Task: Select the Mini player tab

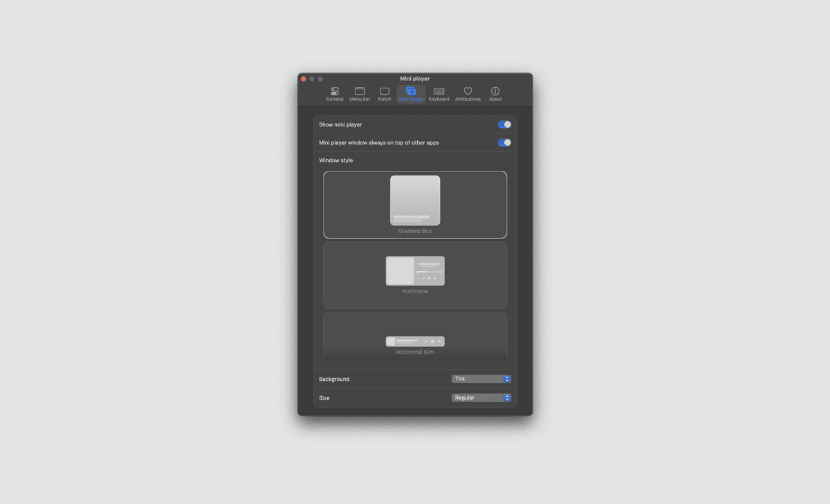Action: click(411, 95)
